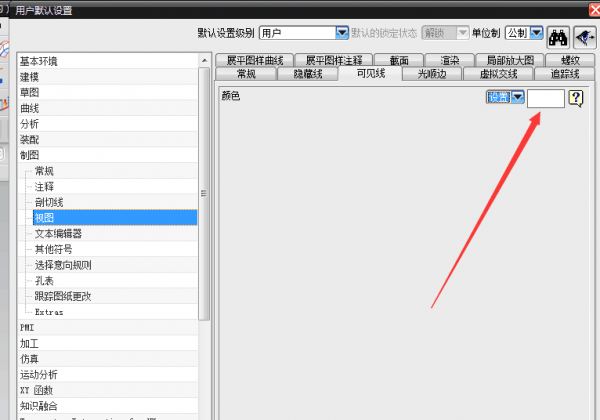The height and width of the screenshot is (420, 600).
Task: Select the 制图 category
Action: (x=108, y=155)
